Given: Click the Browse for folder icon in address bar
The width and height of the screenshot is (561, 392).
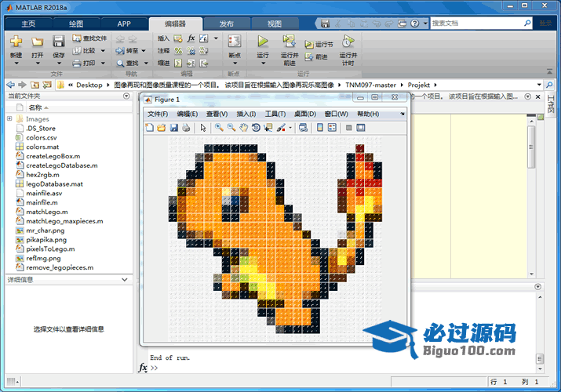Looking at the screenshot, I should coord(47,85).
